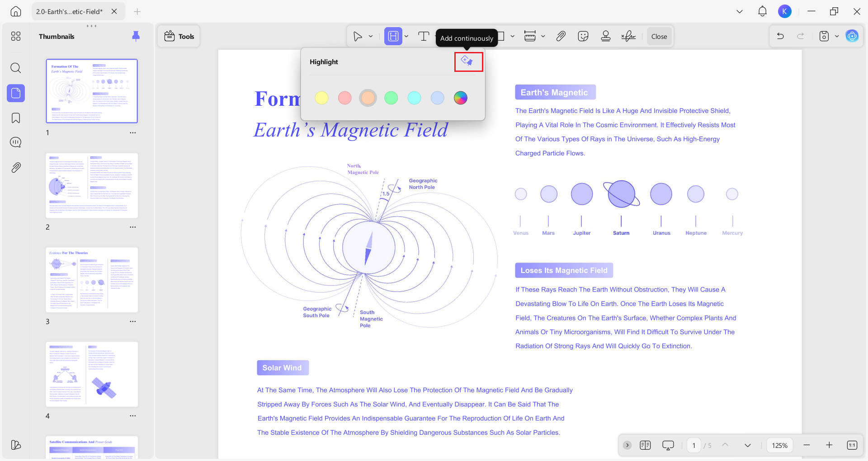Open the custom rainbow color picker
868x461 pixels.
[x=460, y=98]
